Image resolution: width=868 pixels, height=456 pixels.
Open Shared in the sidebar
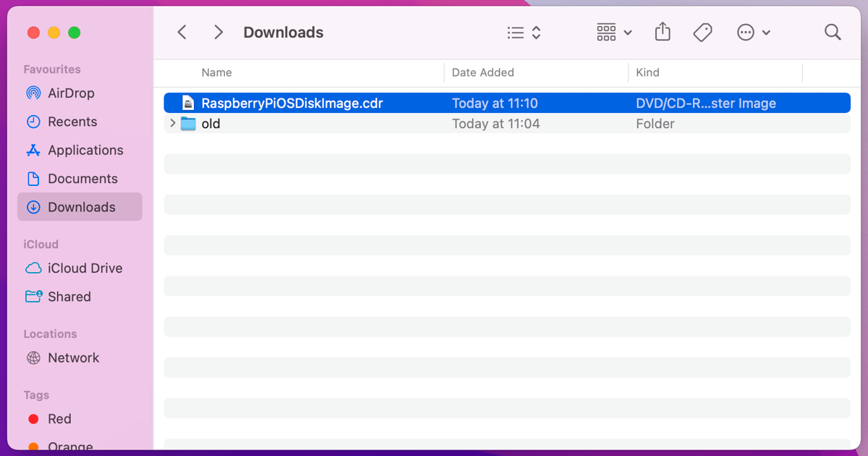coord(80,296)
